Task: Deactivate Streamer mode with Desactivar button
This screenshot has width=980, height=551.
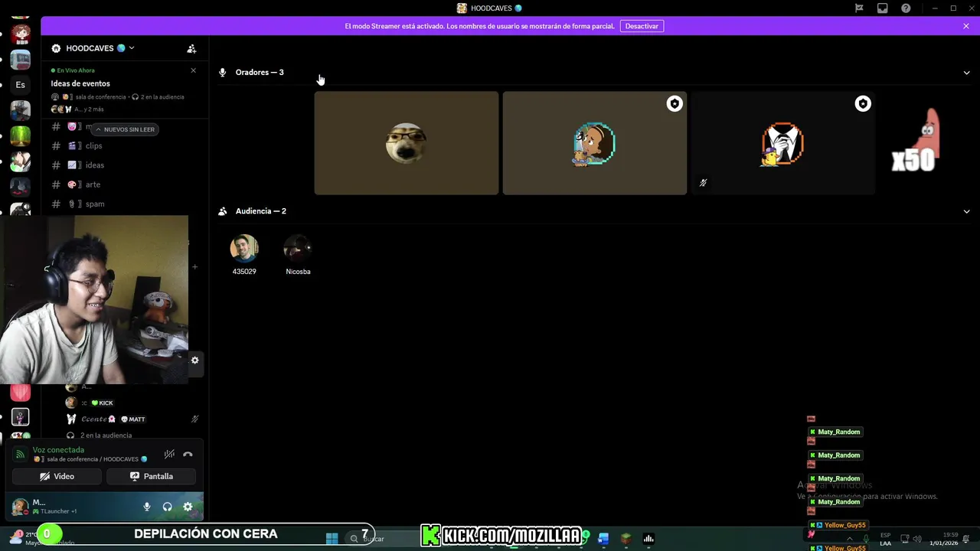Action: click(x=642, y=26)
